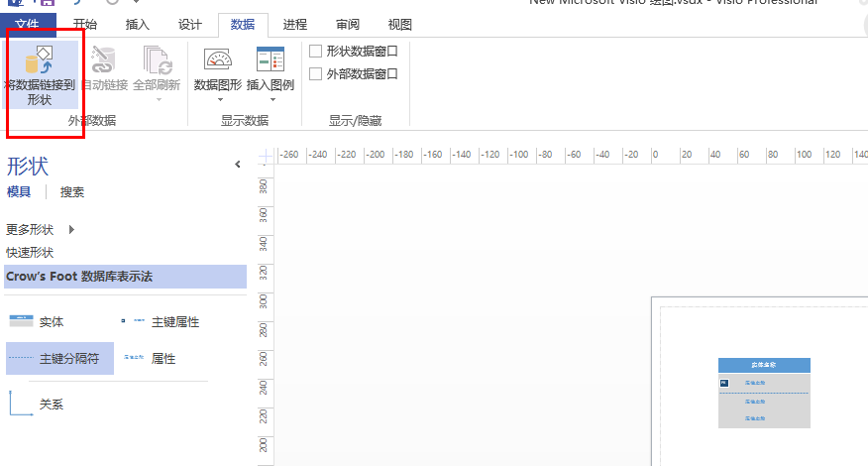Expand the 更多形状 submenu arrow
The image size is (868, 466).
point(71,230)
